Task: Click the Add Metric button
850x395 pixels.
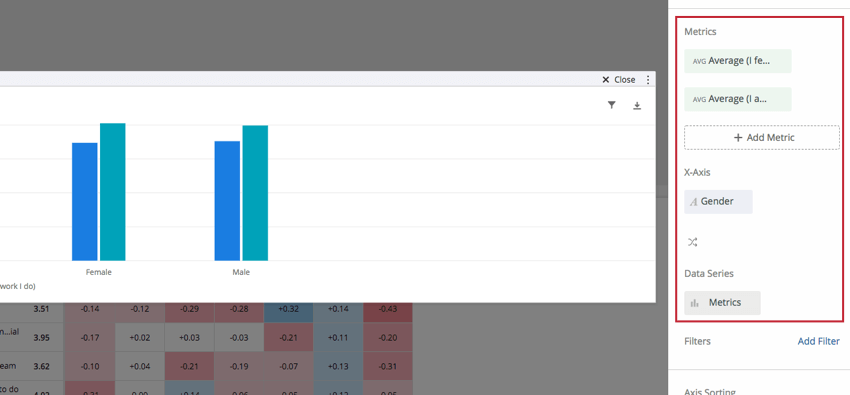Action: pos(762,138)
